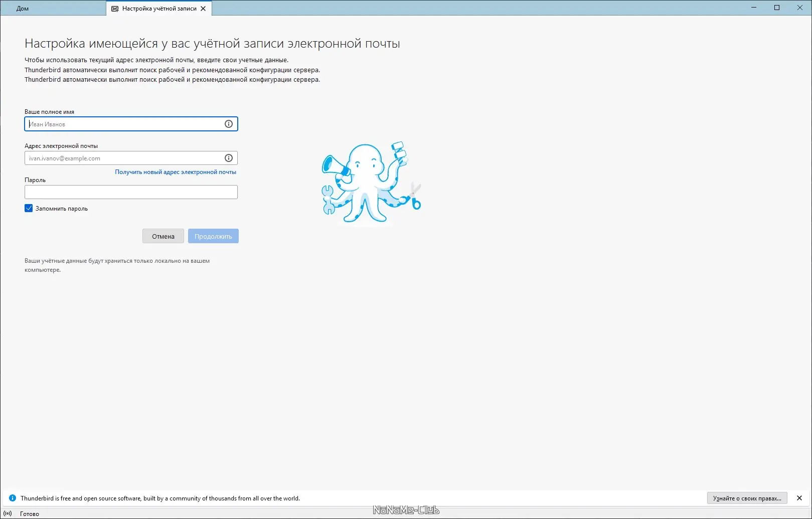The width and height of the screenshot is (812, 519).
Task: Click the line starting Чтобы использовать текущий адрес
Action: [156, 60]
